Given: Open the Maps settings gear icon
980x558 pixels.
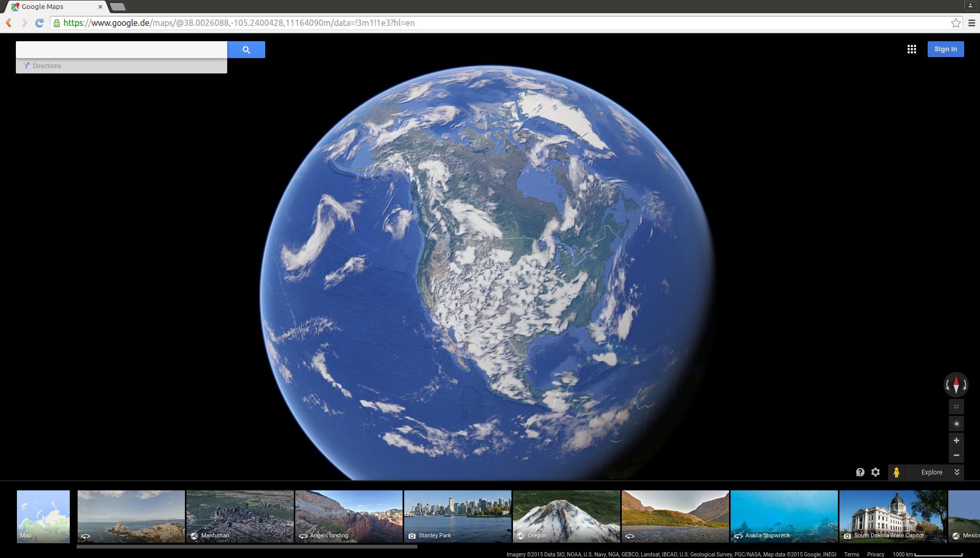Looking at the screenshot, I should click(x=875, y=472).
